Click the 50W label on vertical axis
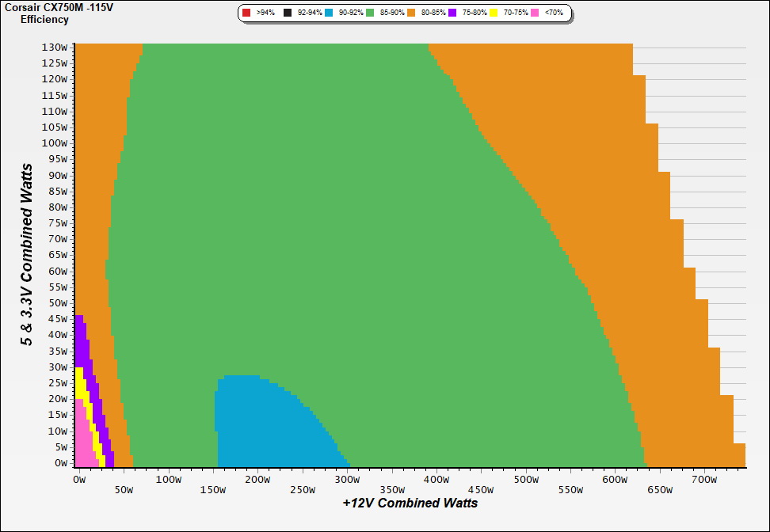770x532 pixels. point(59,303)
